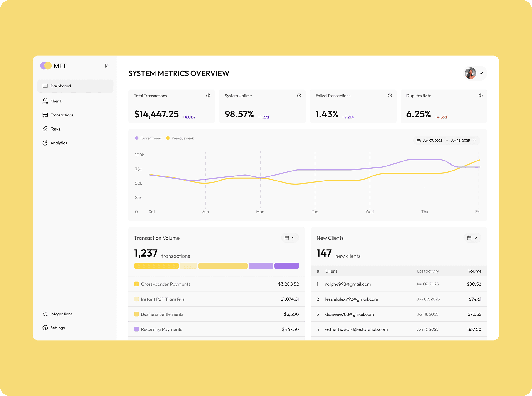Click the purple Recurring Payments bar segment
This screenshot has width=532, height=396.
tap(261, 266)
